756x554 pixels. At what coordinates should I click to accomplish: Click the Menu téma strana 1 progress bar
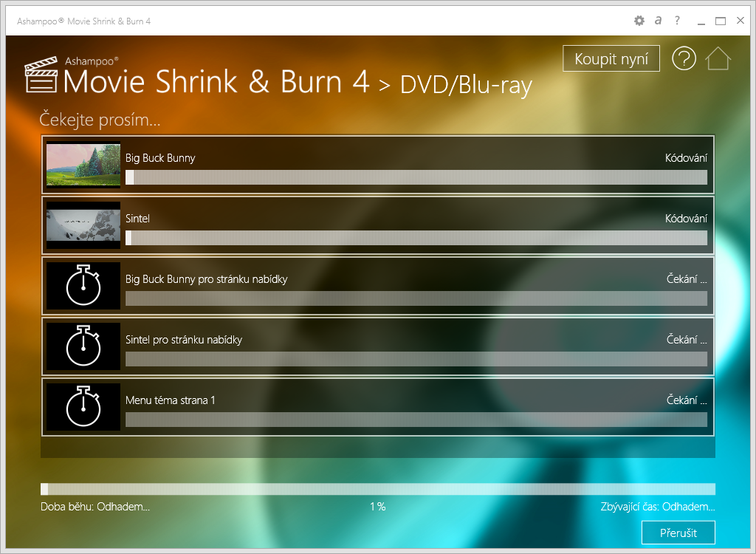tap(416, 420)
